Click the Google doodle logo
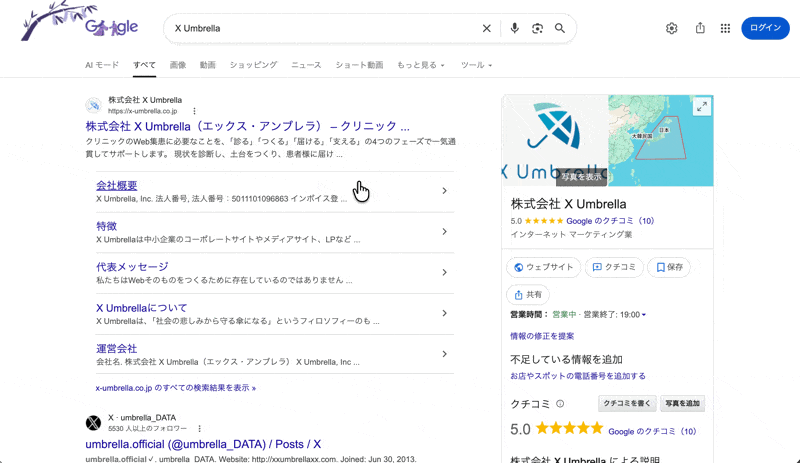The height and width of the screenshot is (463, 800). point(80,23)
